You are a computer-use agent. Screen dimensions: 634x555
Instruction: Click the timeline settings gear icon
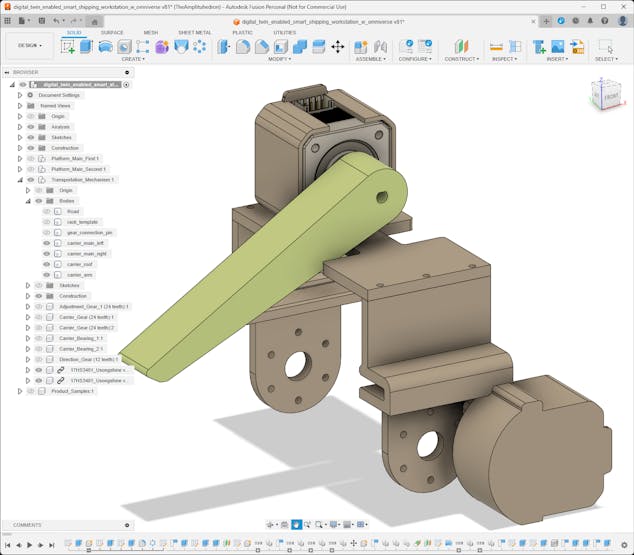[625, 545]
